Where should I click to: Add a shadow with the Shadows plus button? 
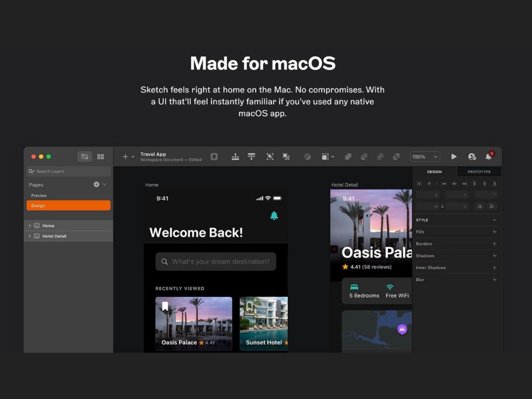[x=495, y=255]
